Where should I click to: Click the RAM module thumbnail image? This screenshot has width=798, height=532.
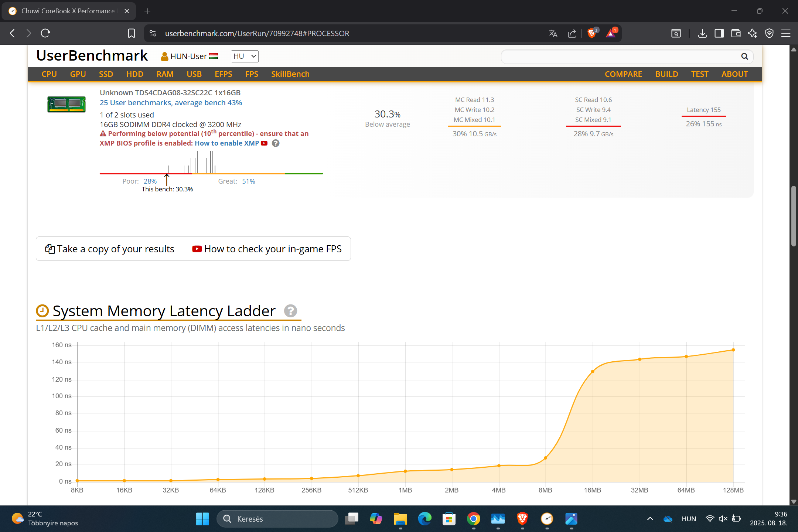pos(66,104)
